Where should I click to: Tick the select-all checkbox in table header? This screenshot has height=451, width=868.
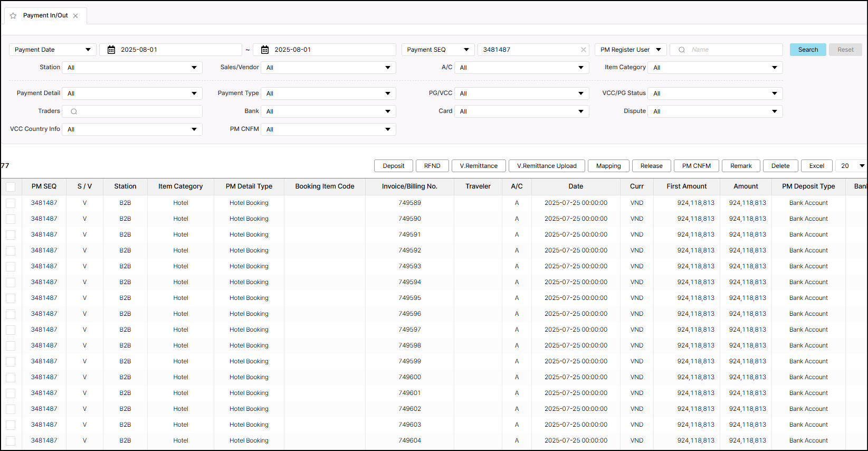(x=11, y=186)
